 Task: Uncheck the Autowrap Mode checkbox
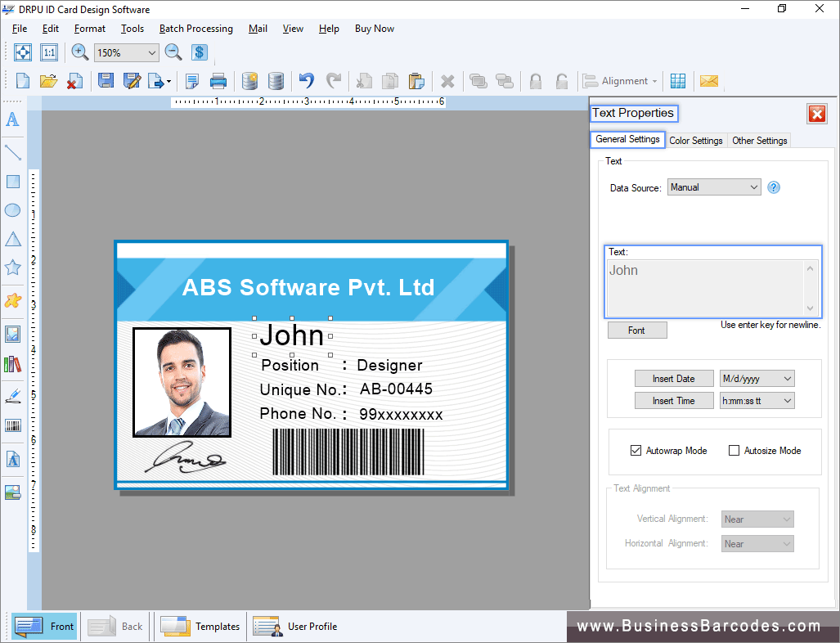pyautogui.click(x=636, y=450)
